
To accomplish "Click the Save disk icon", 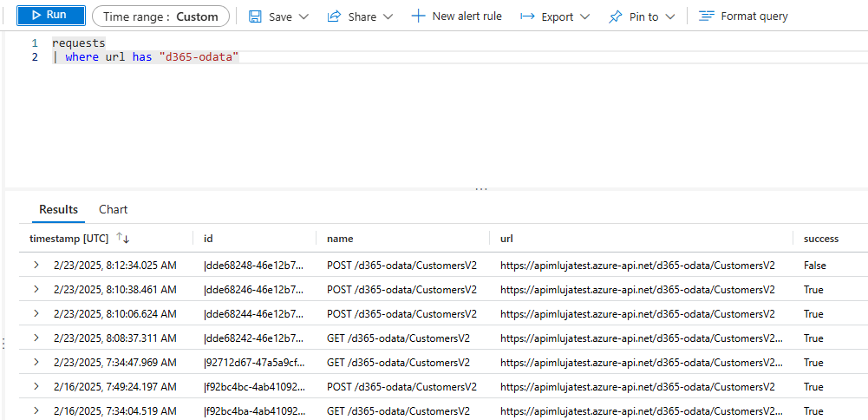I will [x=255, y=16].
